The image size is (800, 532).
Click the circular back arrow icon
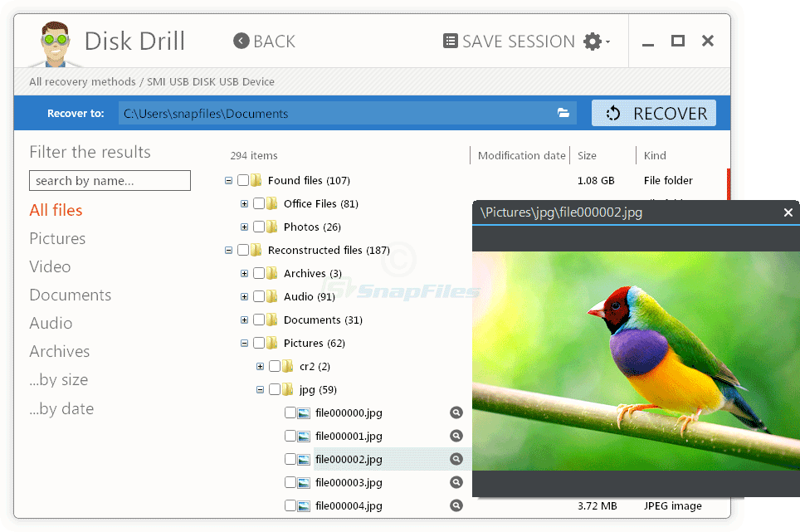[x=240, y=41]
